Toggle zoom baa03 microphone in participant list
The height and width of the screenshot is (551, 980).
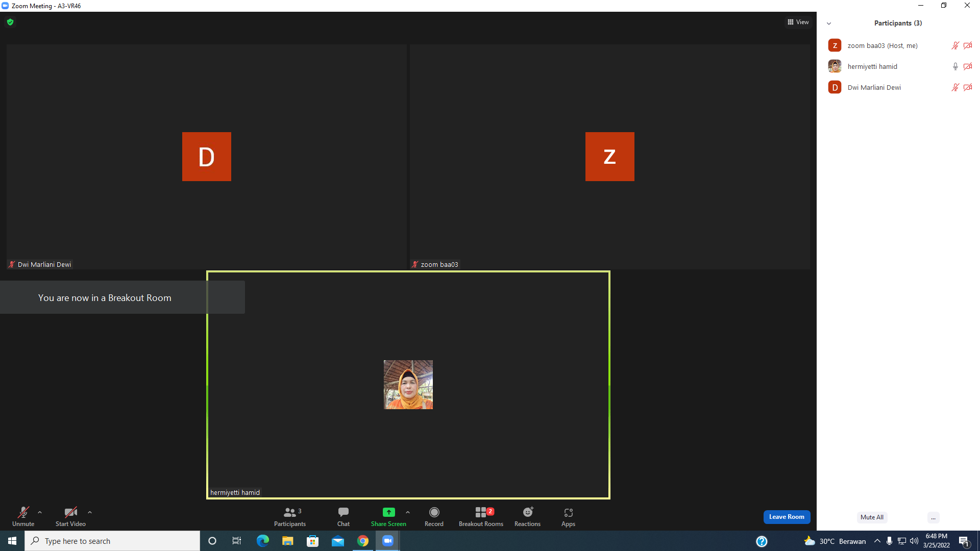pos(955,45)
